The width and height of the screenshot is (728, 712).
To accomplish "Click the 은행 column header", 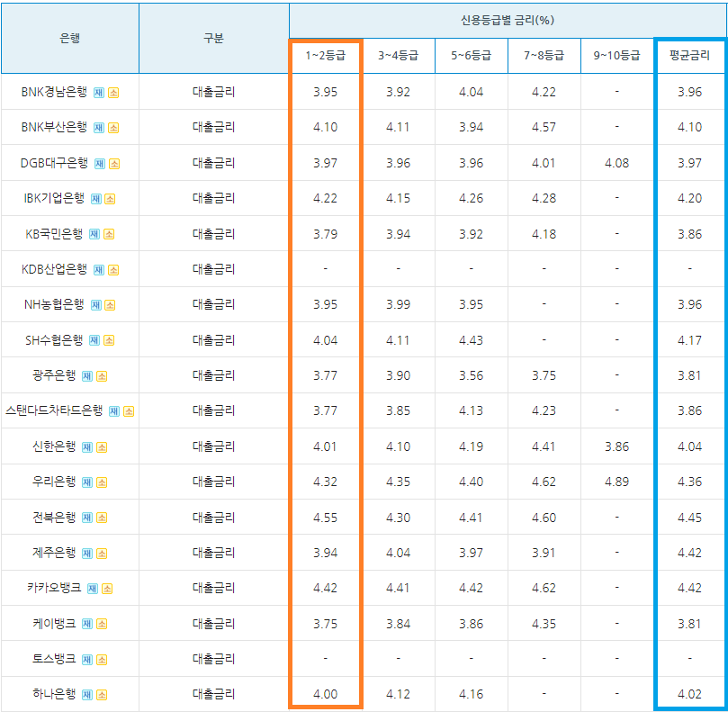I will coord(70,38).
